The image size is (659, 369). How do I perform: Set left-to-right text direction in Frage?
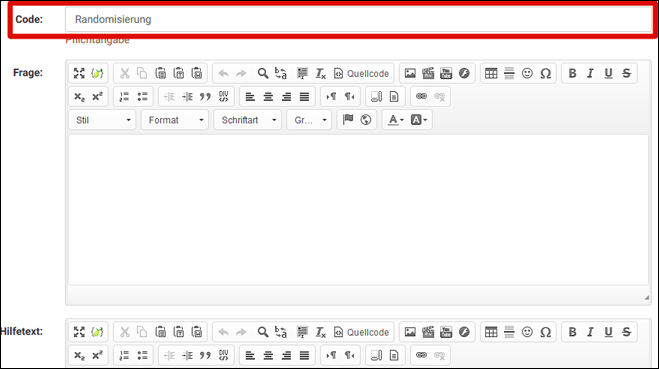[x=331, y=97]
